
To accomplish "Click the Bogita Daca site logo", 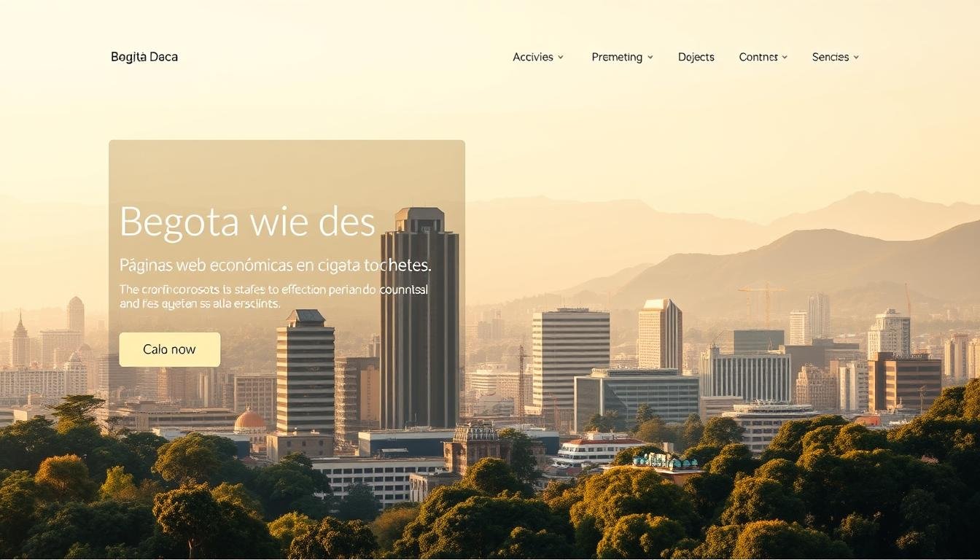I will [x=144, y=56].
